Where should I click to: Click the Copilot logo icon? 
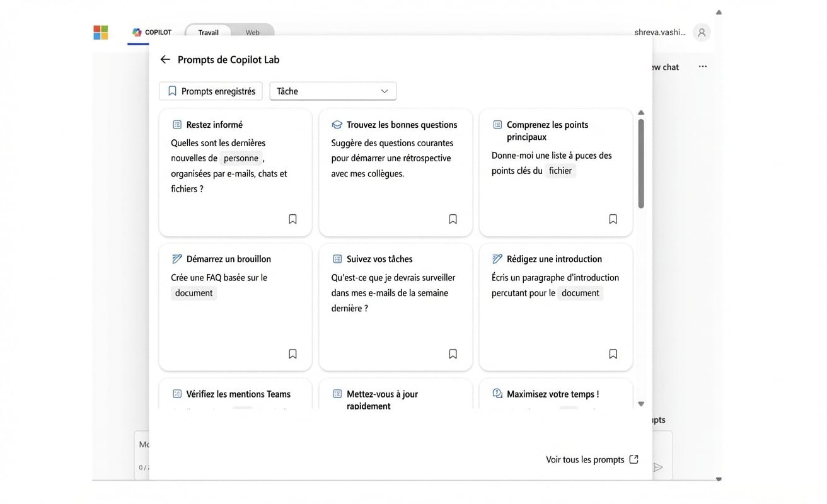[x=137, y=32]
